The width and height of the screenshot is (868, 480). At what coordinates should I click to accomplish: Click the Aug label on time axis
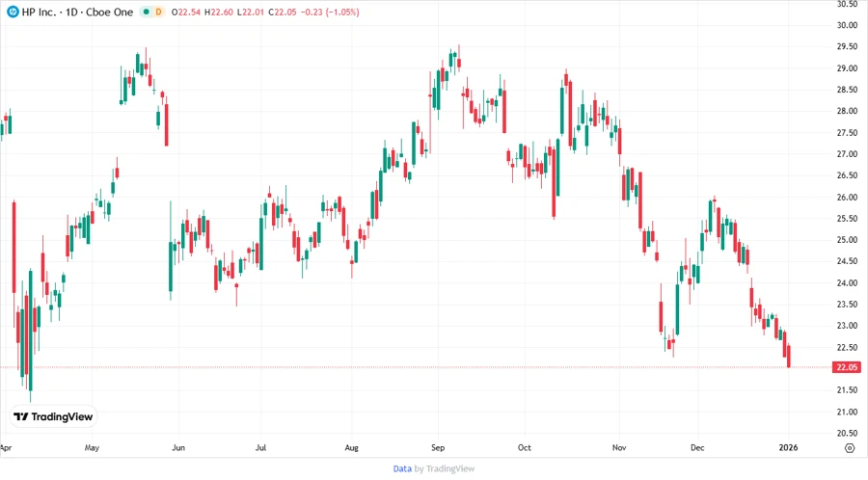pos(351,447)
